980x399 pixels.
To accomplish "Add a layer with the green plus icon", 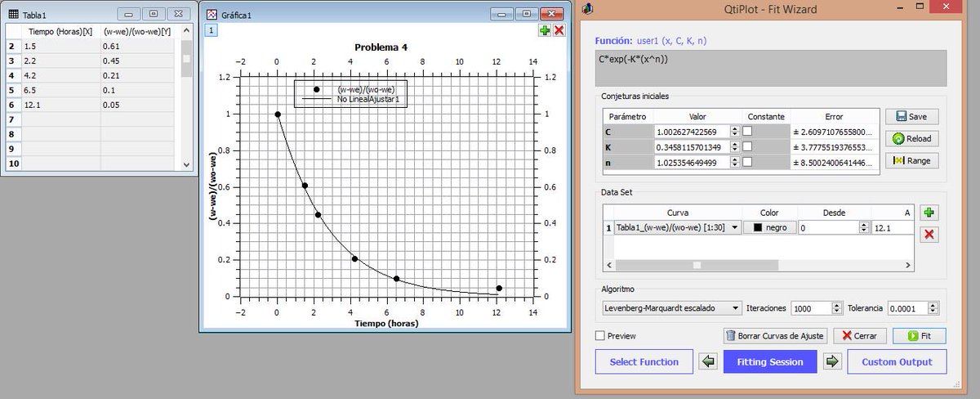I will [x=545, y=30].
